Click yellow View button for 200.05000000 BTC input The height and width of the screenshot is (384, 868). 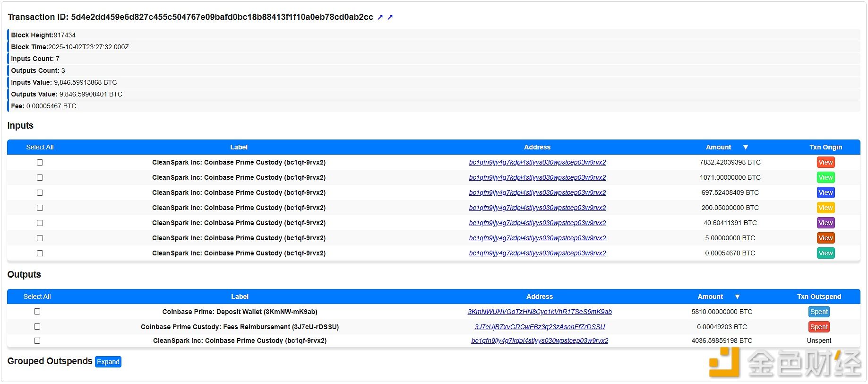point(825,208)
